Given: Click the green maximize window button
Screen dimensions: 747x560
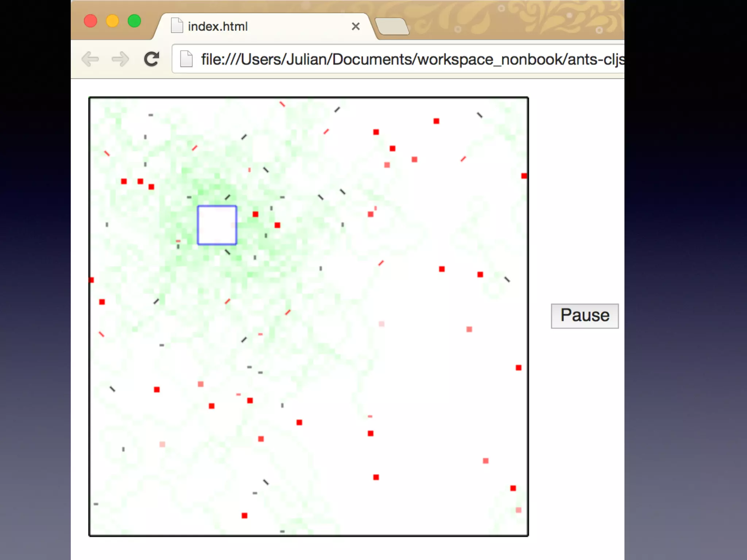Looking at the screenshot, I should click(x=134, y=21).
